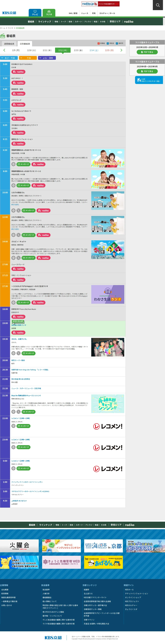Open globe icon for レコメン！(22時〜23時)

pos(14,426)
